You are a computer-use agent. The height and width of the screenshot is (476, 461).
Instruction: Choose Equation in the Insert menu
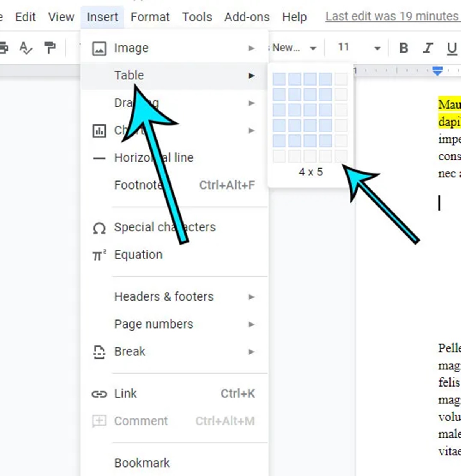[x=138, y=255]
